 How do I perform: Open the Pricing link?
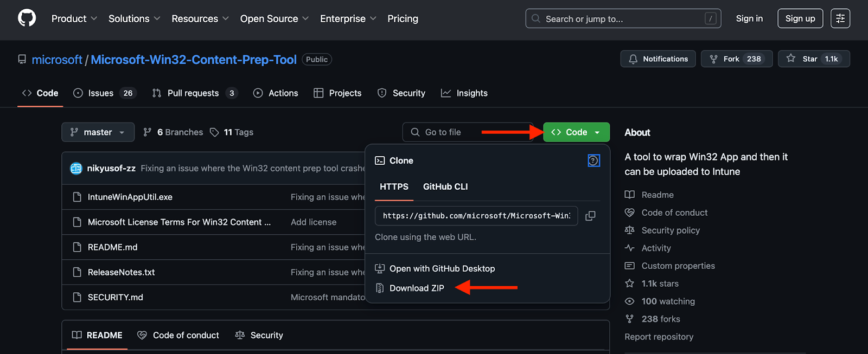[x=403, y=18]
